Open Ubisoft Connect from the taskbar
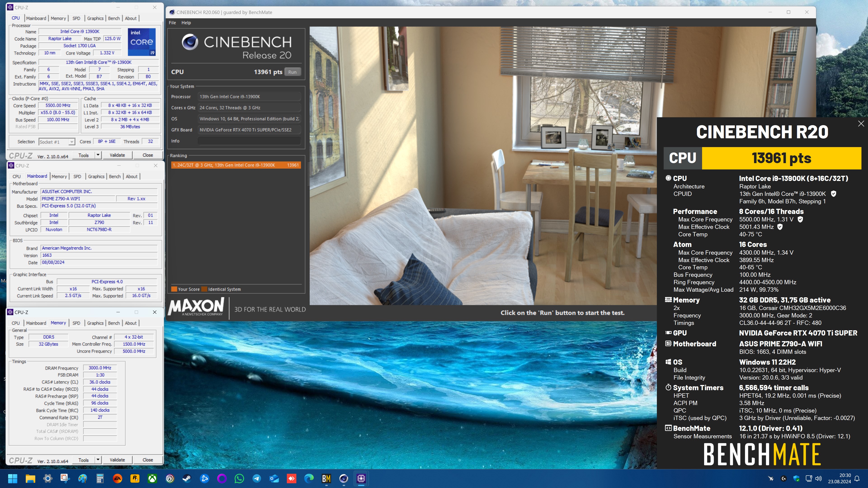The width and height of the screenshot is (868, 488). coord(170,478)
